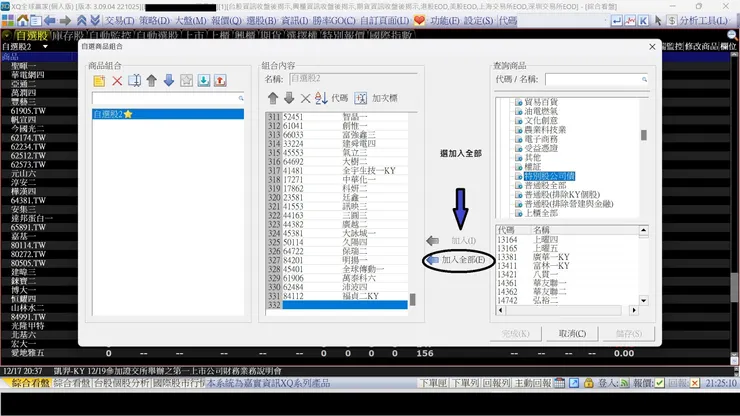
Task: Switch to 台股個股分析 bottom tab
Action: tap(122, 383)
